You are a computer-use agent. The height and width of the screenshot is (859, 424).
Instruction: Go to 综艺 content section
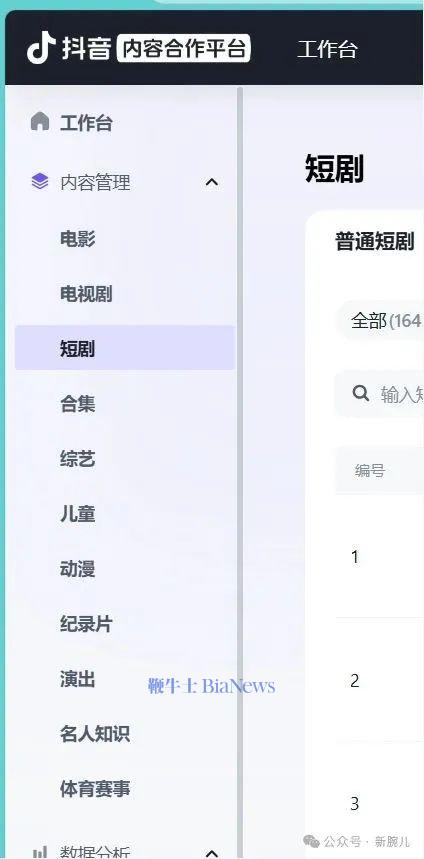pos(78,459)
